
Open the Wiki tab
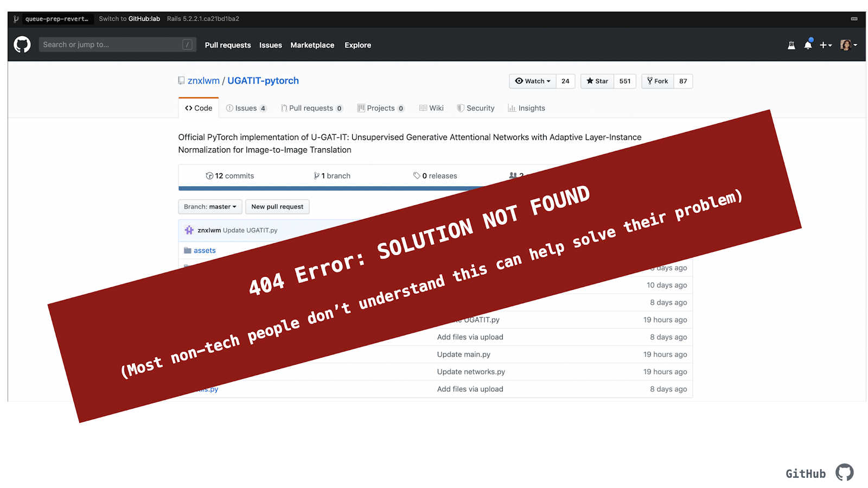coord(431,108)
